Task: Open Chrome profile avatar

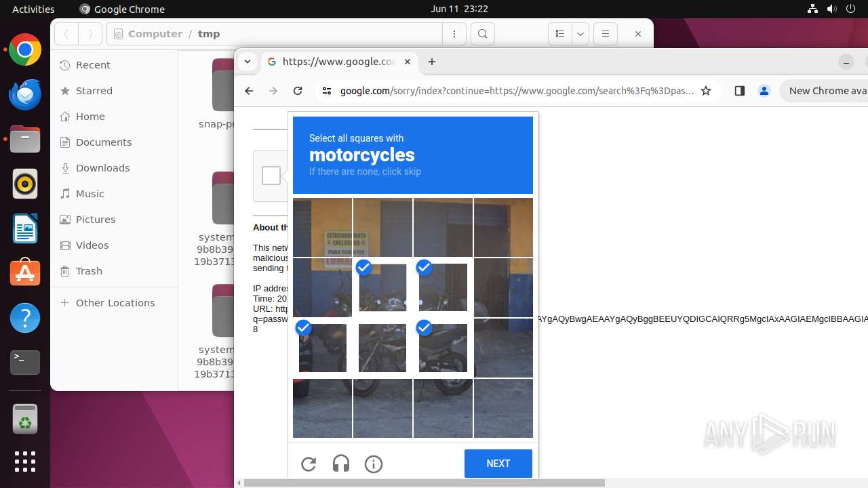Action: [x=764, y=91]
